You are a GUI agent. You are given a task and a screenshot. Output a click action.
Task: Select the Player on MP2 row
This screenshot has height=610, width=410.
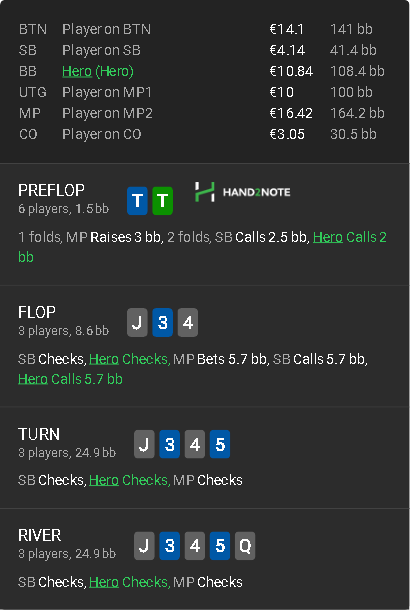(x=202, y=113)
